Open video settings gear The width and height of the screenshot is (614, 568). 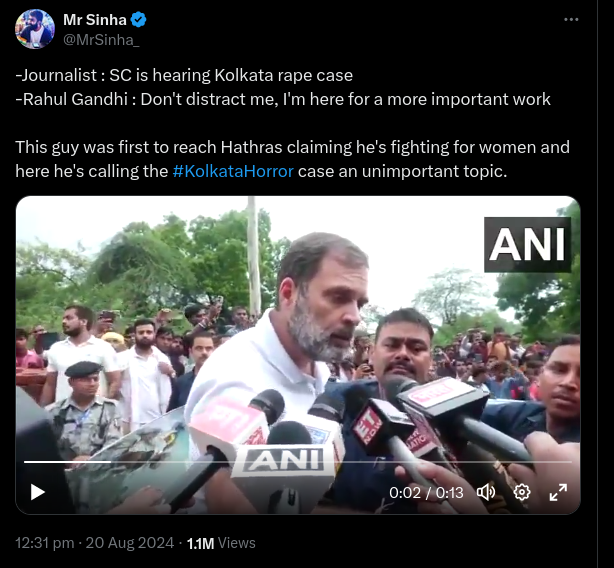[521, 492]
